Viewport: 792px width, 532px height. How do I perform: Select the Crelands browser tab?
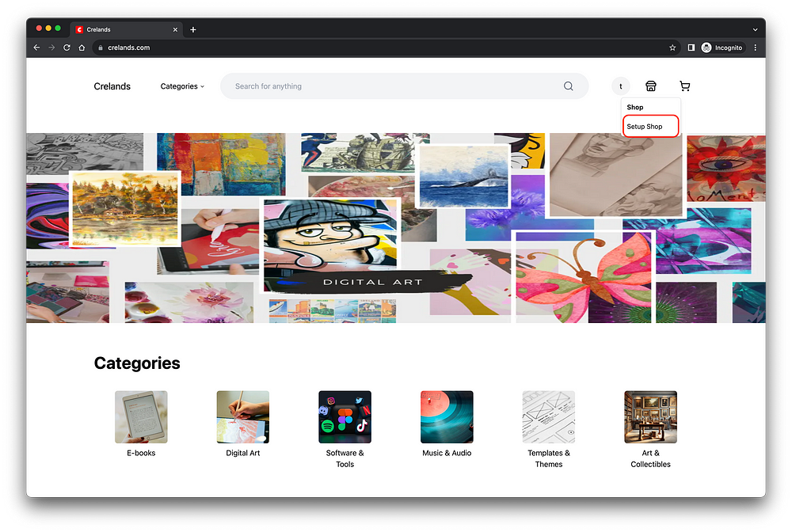click(127, 30)
